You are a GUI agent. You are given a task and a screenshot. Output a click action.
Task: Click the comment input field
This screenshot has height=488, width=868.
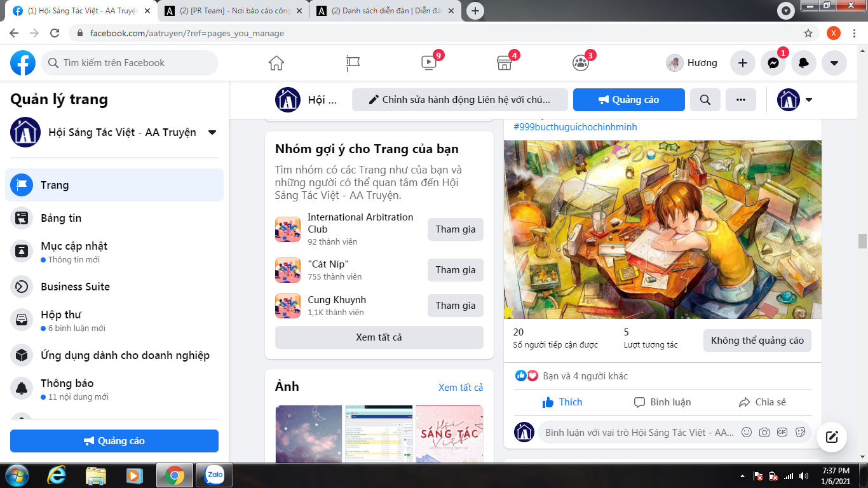pos(675,432)
